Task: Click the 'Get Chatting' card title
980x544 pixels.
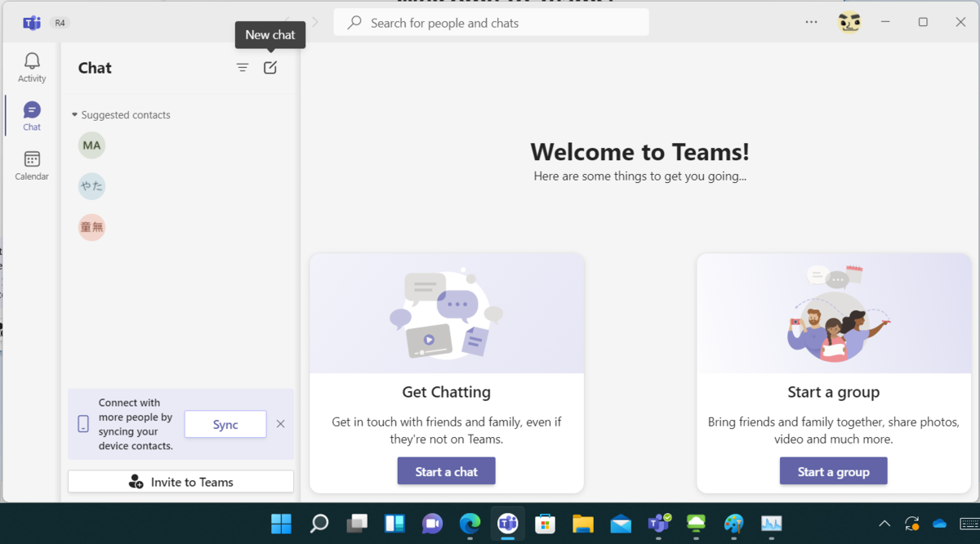Action: pyautogui.click(x=447, y=392)
